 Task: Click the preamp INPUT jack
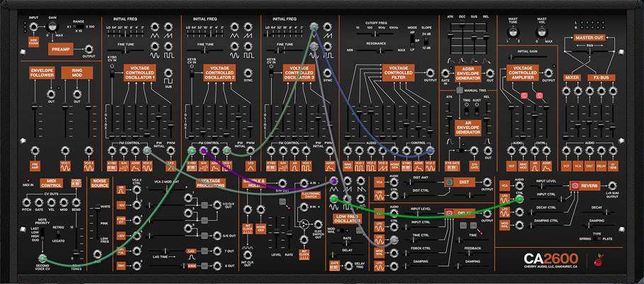(x=33, y=27)
